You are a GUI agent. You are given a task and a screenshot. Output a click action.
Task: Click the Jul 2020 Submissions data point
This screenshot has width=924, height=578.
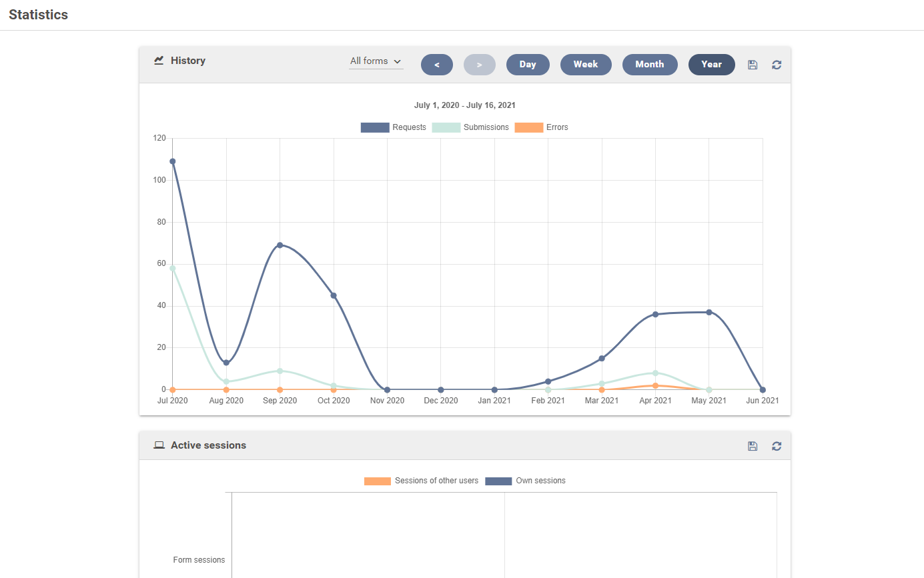[173, 268]
